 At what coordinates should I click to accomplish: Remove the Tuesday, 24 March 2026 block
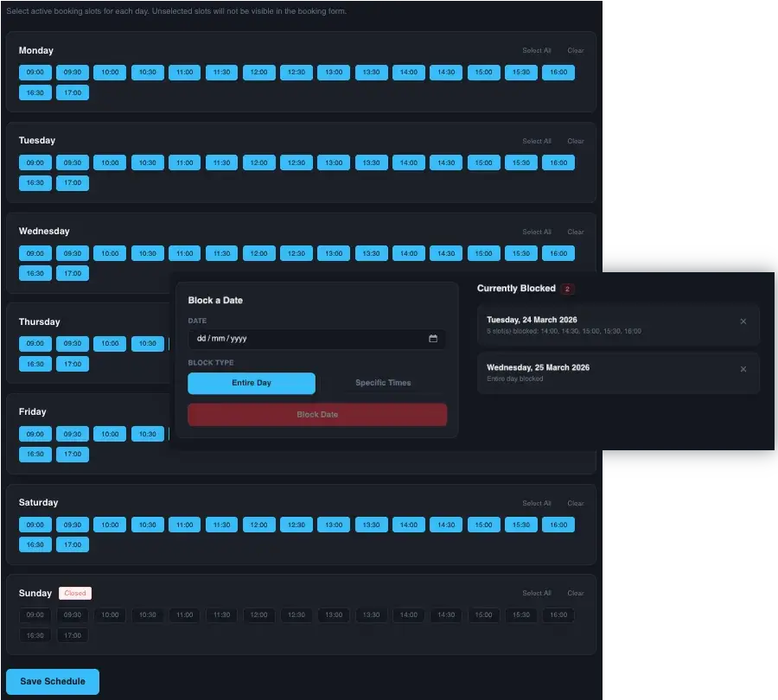743,321
